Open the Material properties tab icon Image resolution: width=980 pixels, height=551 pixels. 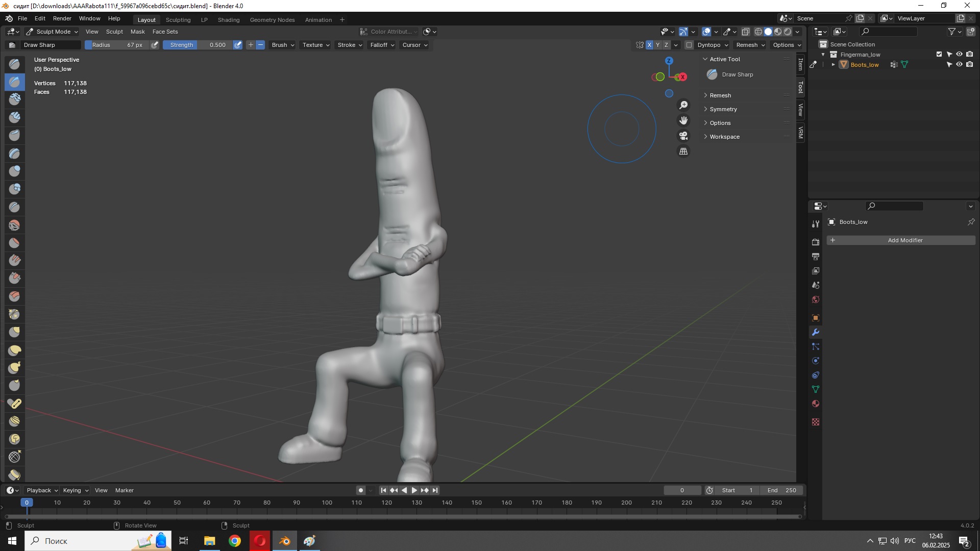816,404
